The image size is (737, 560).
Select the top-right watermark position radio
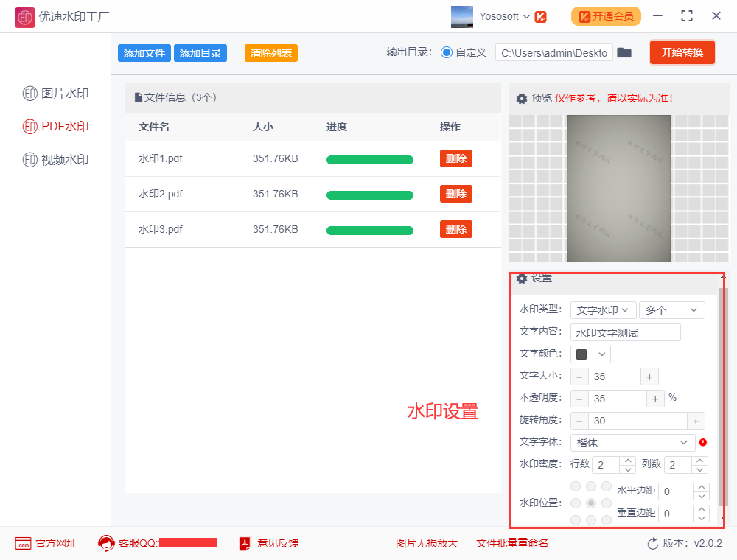coord(607,486)
